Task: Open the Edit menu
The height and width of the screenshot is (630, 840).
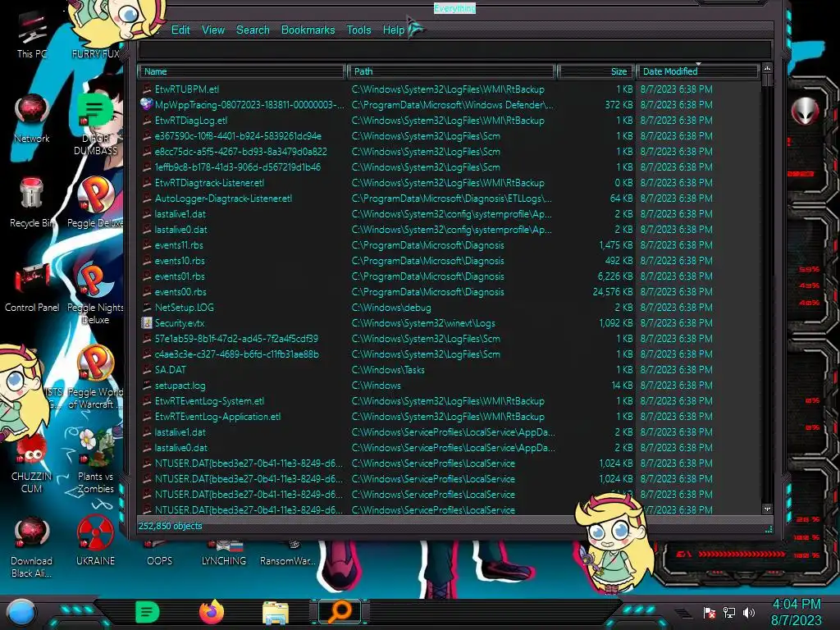Action: 180,30
